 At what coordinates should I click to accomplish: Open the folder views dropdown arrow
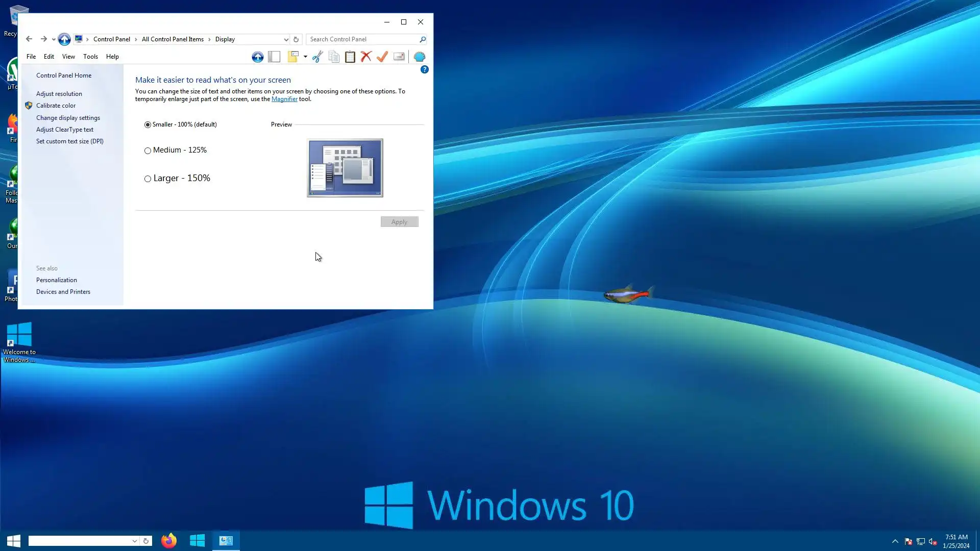click(305, 57)
